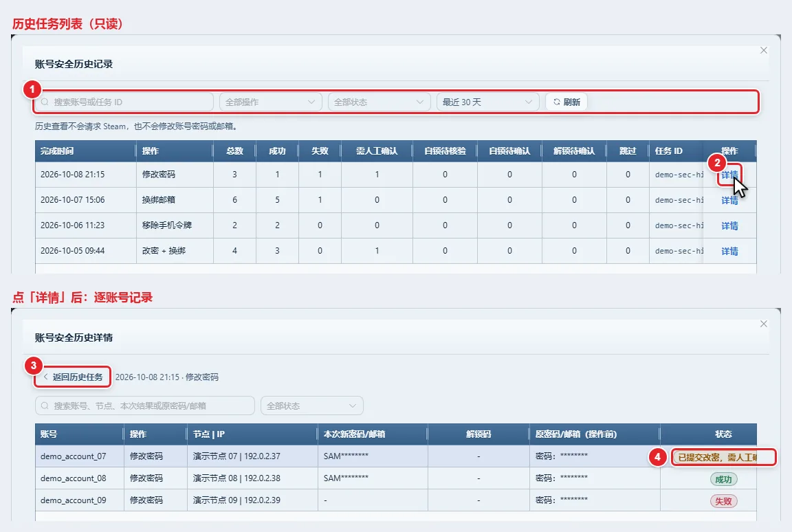This screenshot has width=792, height=532.
Task: Open the 最近 30 天 date range dropdown
Action: point(487,102)
